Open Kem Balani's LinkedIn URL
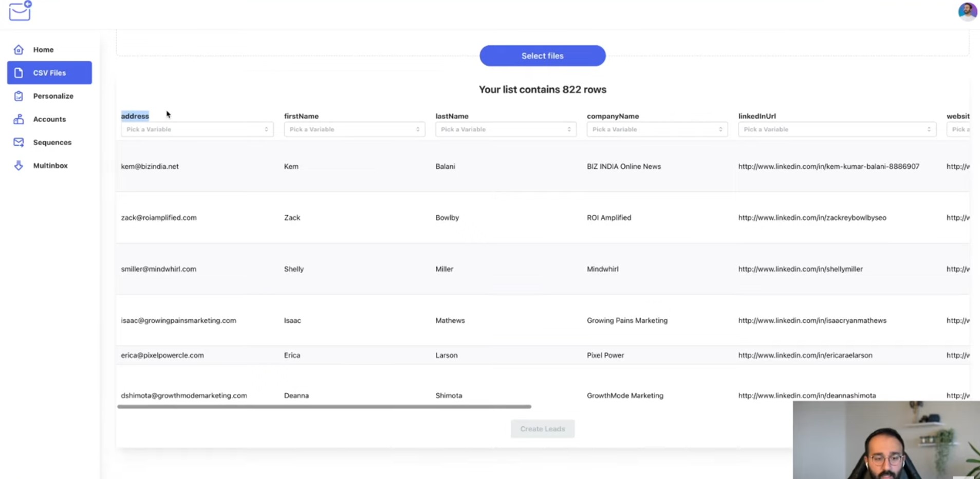This screenshot has height=479, width=980. (x=829, y=166)
